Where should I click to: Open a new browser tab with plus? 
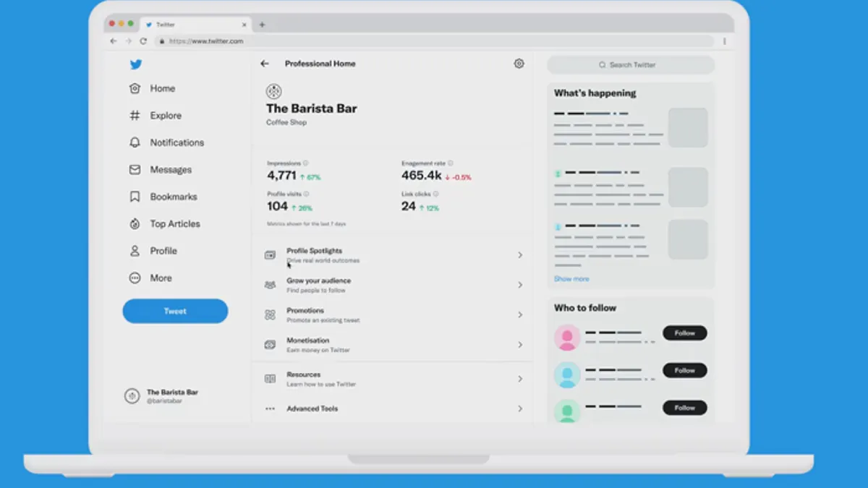point(262,25)
